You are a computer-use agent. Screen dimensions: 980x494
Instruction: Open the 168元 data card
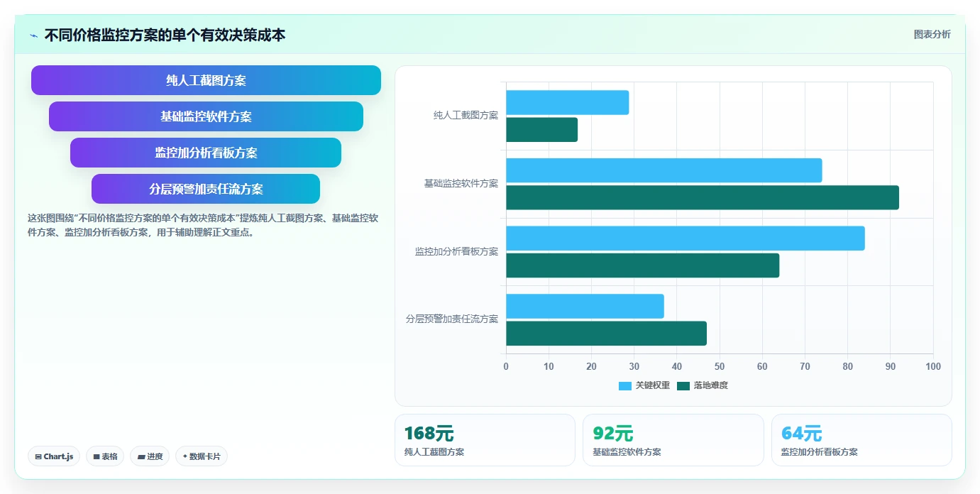[485, 440]
